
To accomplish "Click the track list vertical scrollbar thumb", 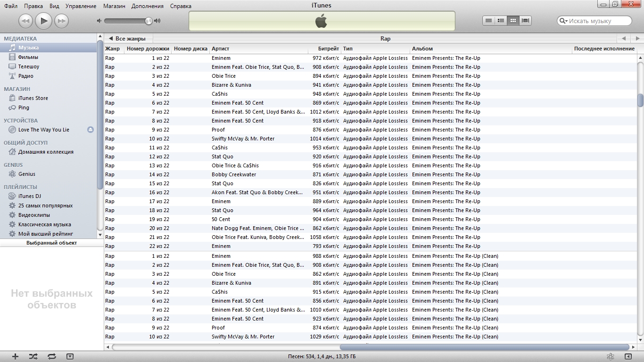I will [x=640, y=100].
